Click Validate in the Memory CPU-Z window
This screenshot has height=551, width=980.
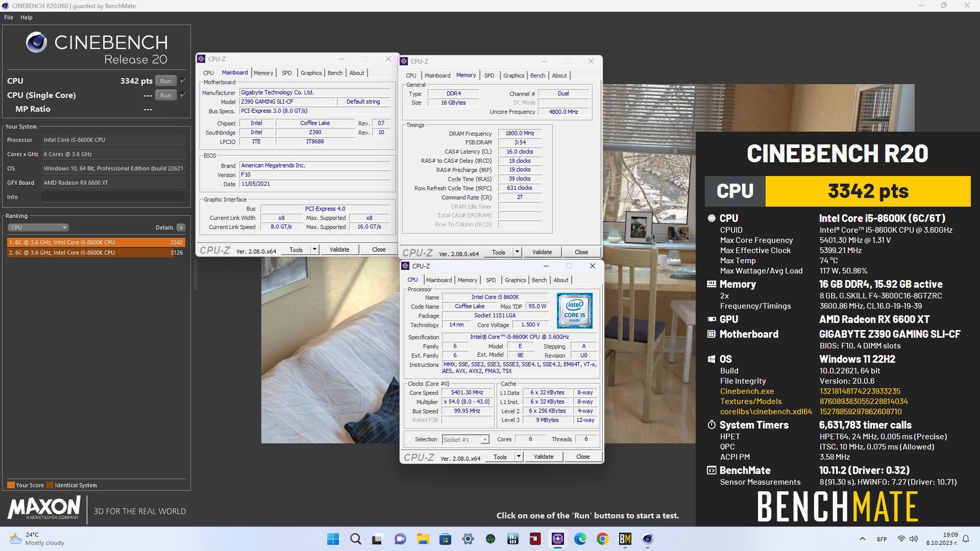[x=542, y=252]
